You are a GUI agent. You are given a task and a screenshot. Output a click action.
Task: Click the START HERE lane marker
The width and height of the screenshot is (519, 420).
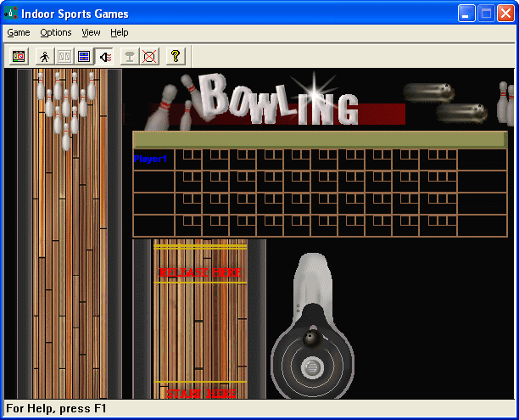(200, 394)
